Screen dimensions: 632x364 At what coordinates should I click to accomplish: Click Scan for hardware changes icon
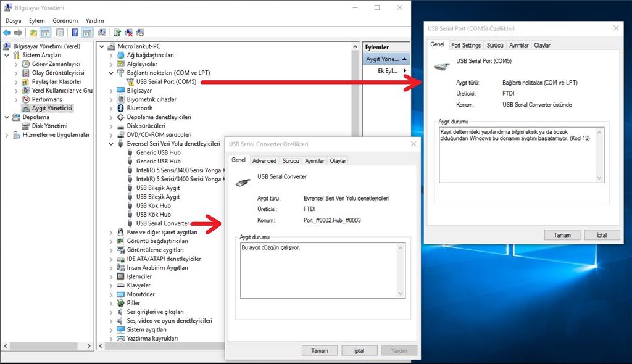pos(102,33)
